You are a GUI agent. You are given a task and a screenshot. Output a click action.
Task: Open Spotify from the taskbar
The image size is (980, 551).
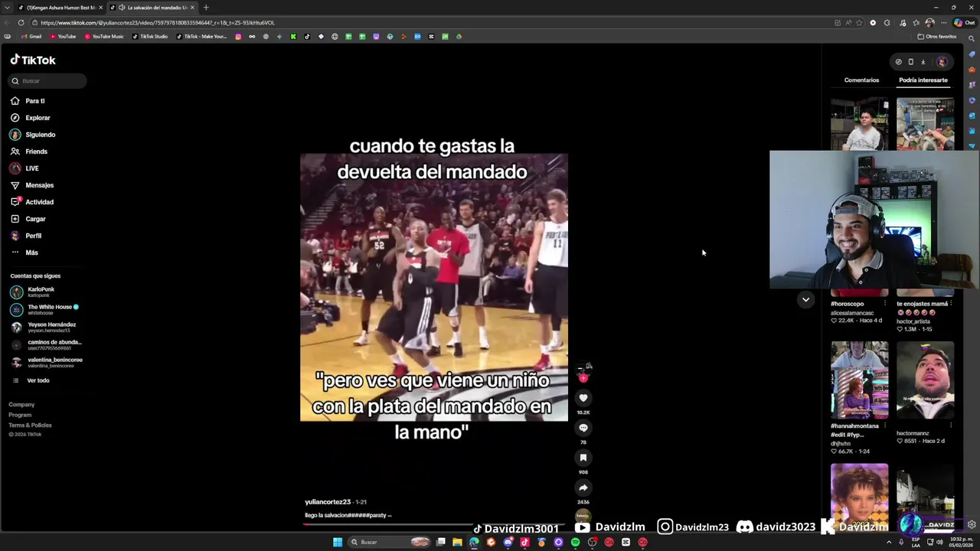point(575,543)
